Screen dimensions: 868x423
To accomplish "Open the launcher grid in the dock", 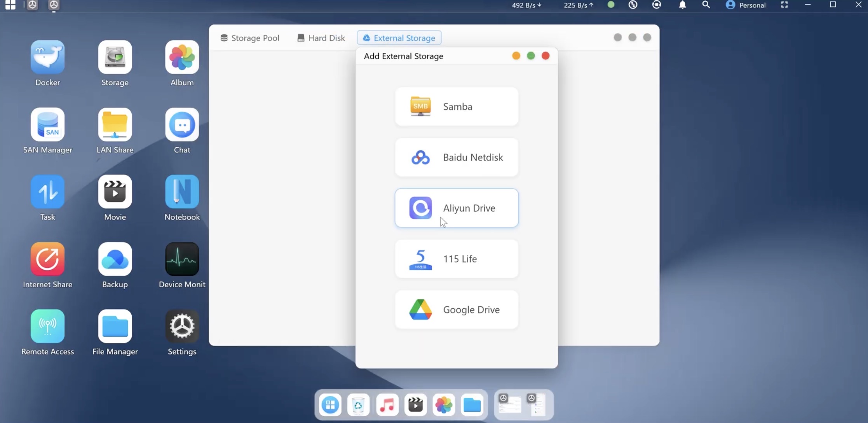I will click(330, 405).
